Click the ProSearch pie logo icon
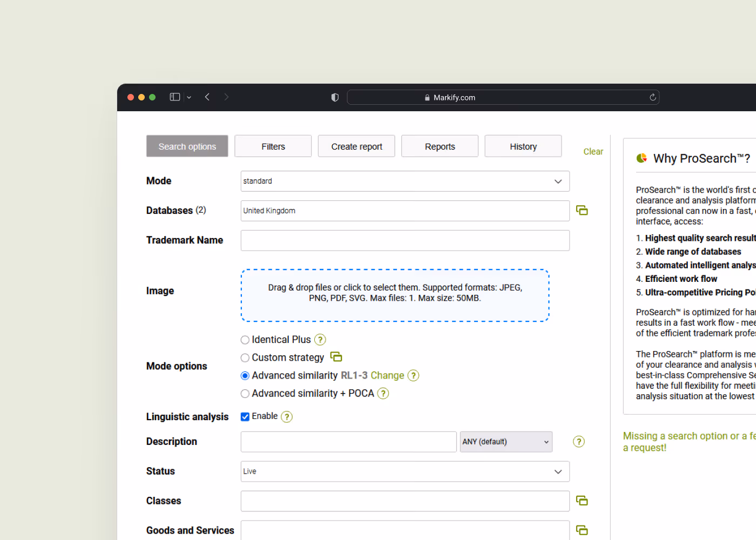The width and height of the screenshot is (756, 540). point(642,158)
